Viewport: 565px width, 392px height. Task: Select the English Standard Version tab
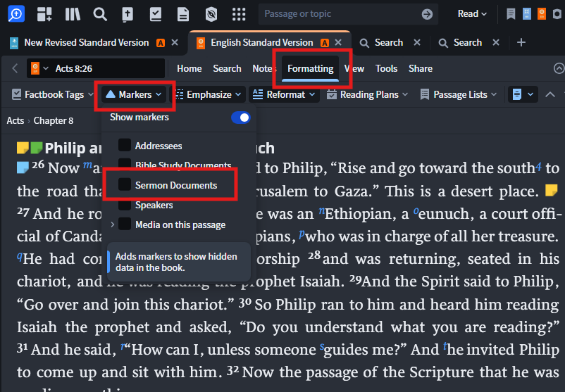tap(261, 42)
